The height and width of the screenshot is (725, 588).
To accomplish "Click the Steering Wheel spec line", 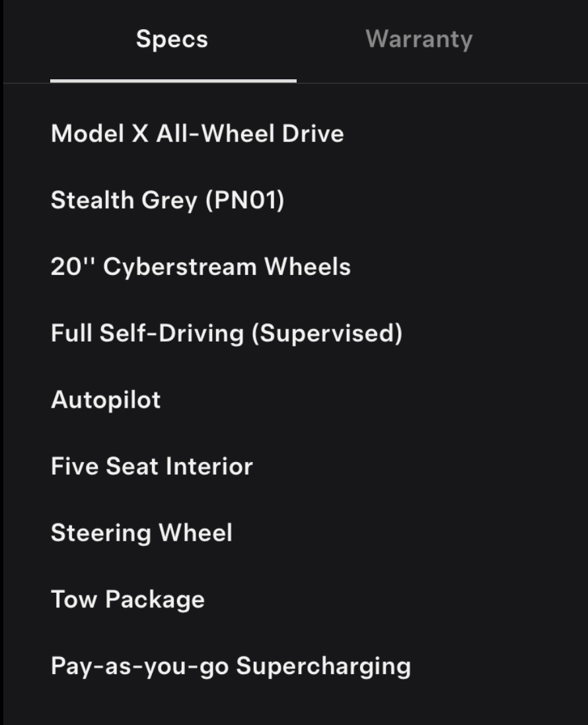I will 141,533.
